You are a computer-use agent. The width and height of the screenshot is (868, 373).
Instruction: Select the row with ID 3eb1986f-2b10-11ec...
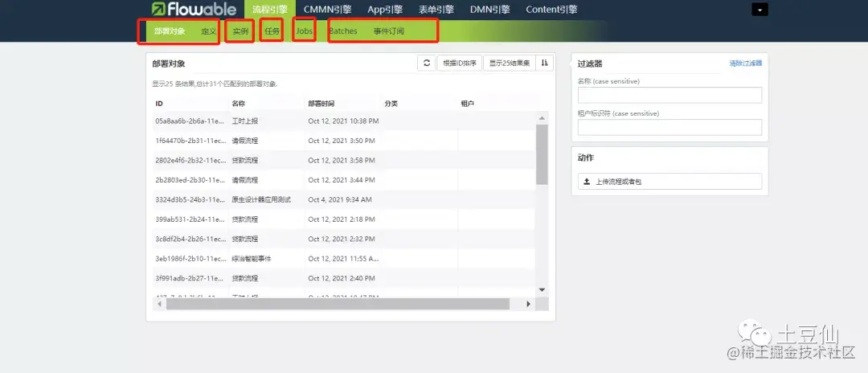pos(344,258)
